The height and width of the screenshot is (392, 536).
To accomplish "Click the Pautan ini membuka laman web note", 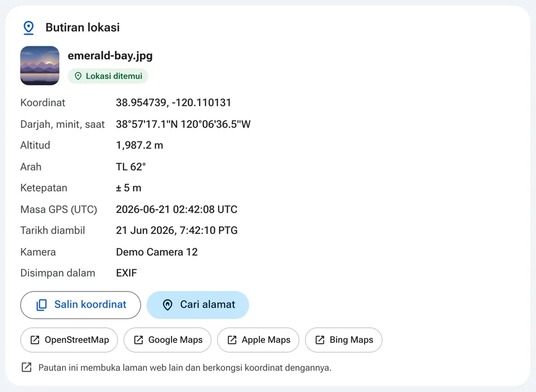I will [185, 368].
